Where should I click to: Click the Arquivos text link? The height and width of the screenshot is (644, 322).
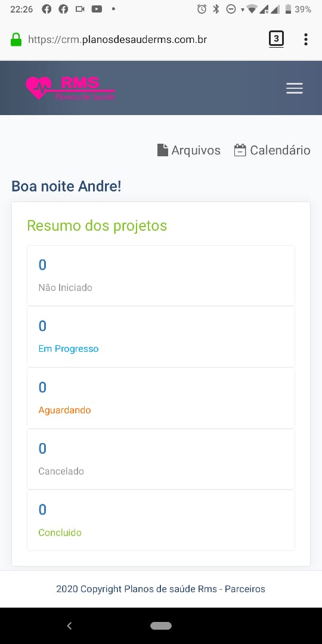(196, 150)
